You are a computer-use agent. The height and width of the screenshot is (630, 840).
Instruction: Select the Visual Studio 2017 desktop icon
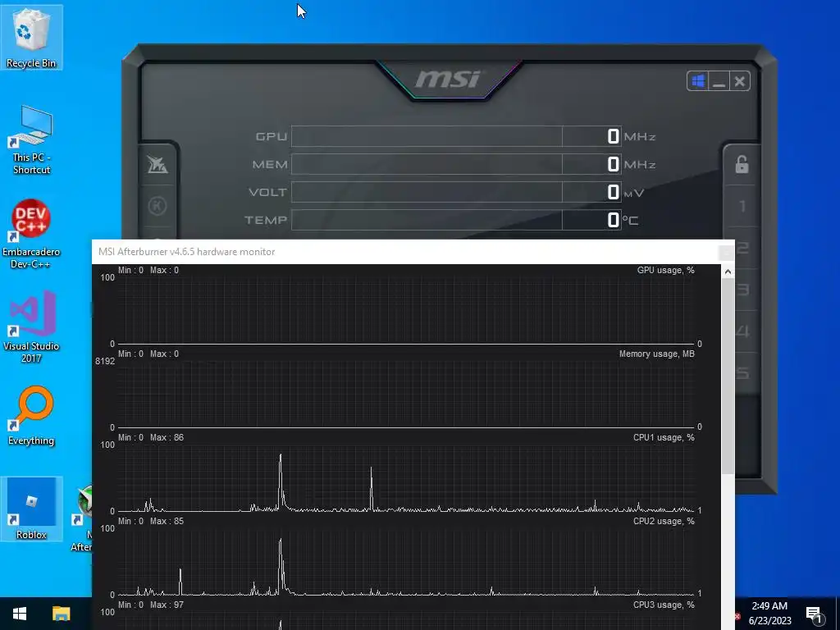pos(31,326)
